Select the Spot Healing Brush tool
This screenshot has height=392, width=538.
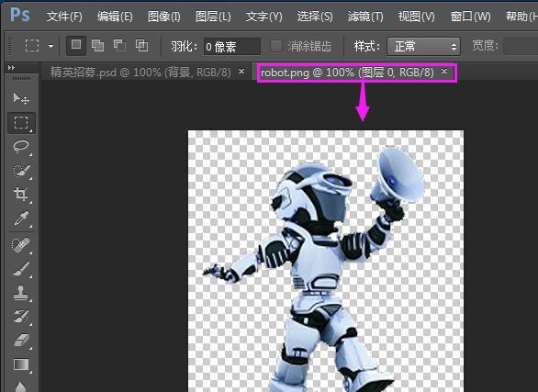coord(21,245)
